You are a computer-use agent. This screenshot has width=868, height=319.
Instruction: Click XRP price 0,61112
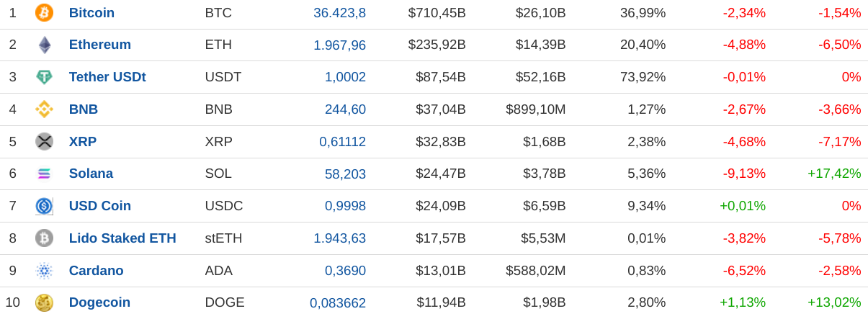pyautogui.click(x=342, y=142)
